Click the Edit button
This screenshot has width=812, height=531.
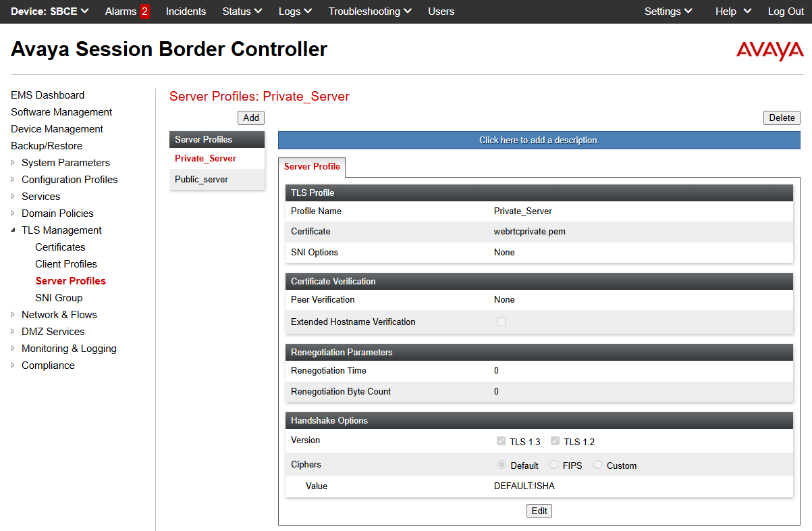pos(539,511)
